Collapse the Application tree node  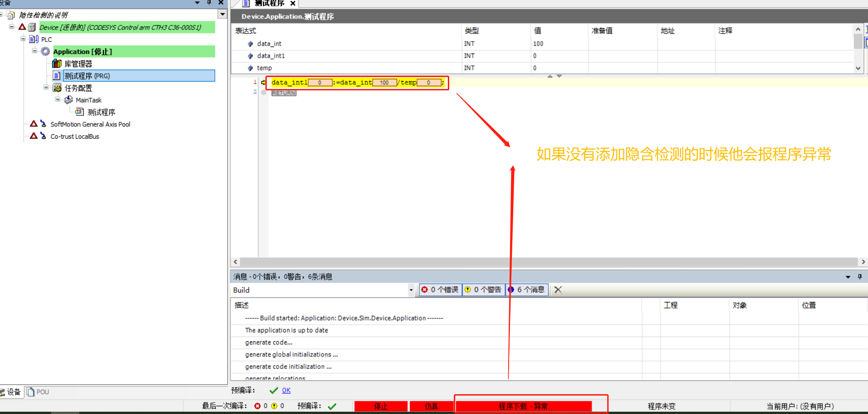[35, 51]
